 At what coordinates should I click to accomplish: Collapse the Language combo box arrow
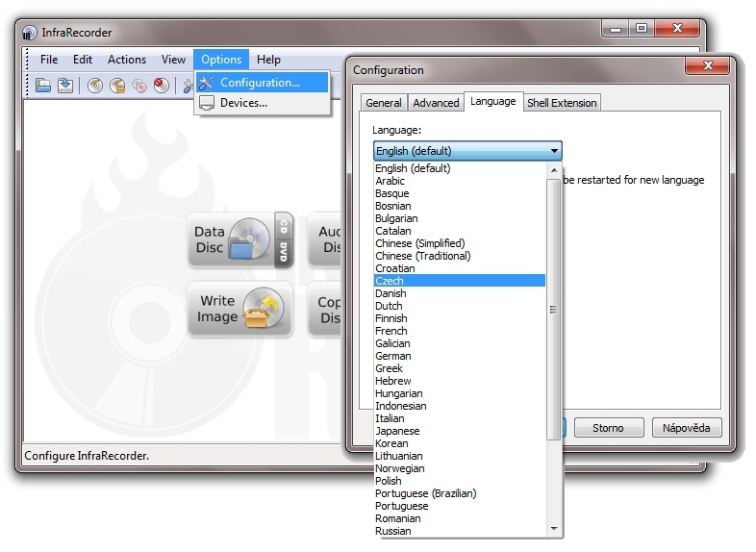point(554,151)
